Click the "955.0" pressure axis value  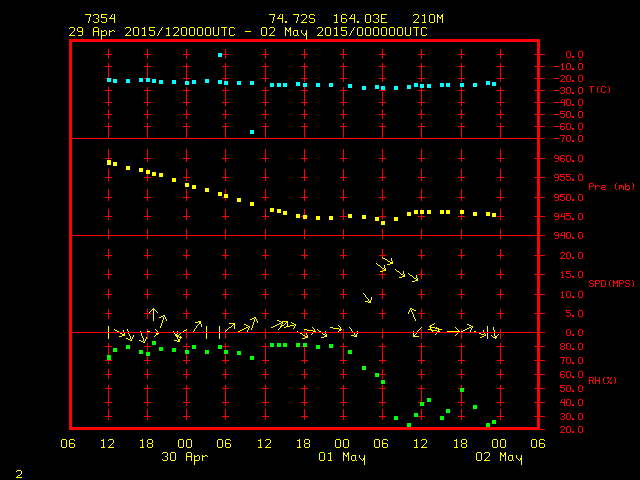[x=568, y=178]
